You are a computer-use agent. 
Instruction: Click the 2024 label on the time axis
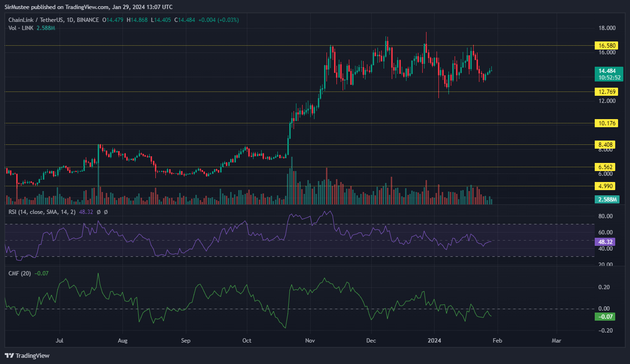click(x=434, y=341)
